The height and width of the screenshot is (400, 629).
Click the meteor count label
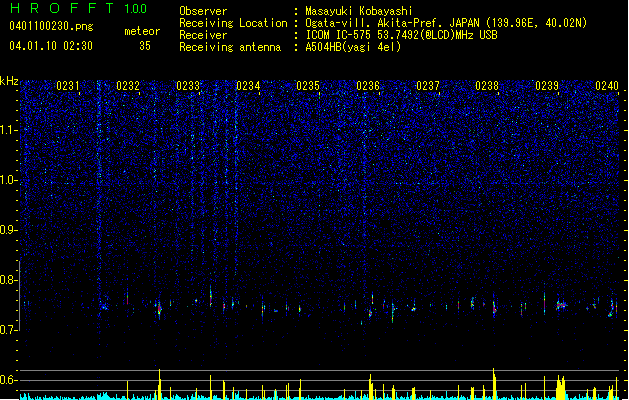[x=142, y=31]
